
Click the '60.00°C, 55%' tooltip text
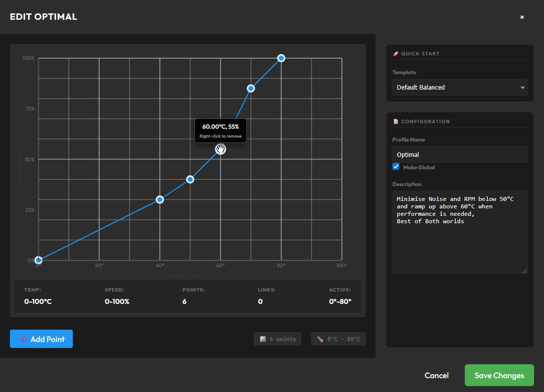pyautogui.click(x=220, y=127)
